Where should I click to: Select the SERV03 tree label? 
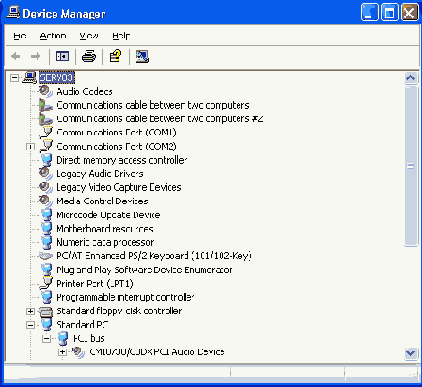(56, 78)
